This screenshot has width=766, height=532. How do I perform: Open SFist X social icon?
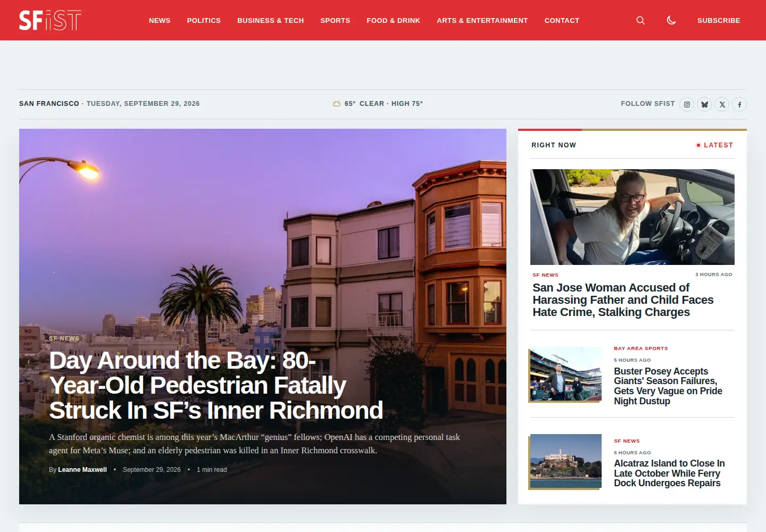pyautogui.click(x=722, y=104)
